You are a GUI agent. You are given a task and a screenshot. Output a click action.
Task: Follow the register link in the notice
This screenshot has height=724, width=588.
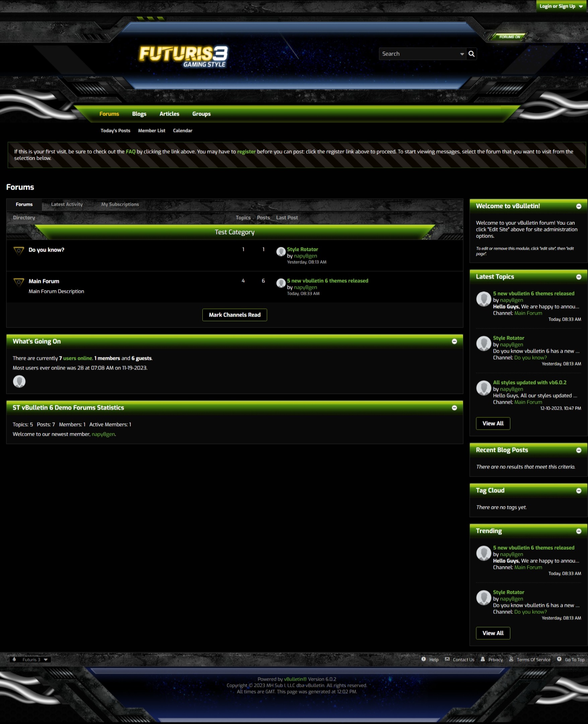(246, 152)
